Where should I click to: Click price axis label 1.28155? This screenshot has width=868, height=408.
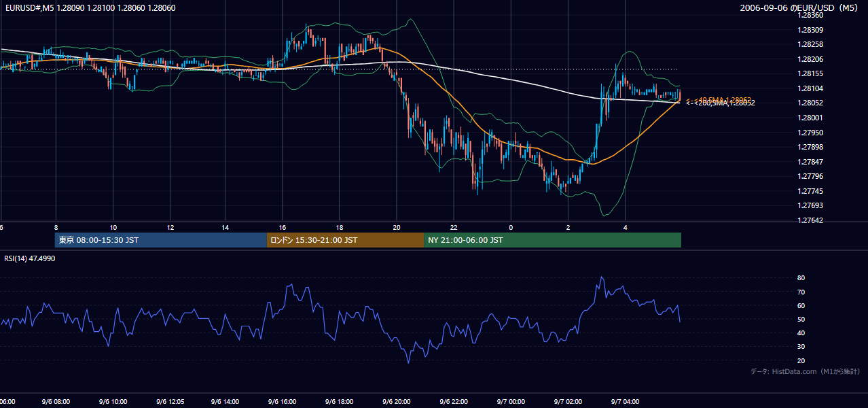[812, 73]
